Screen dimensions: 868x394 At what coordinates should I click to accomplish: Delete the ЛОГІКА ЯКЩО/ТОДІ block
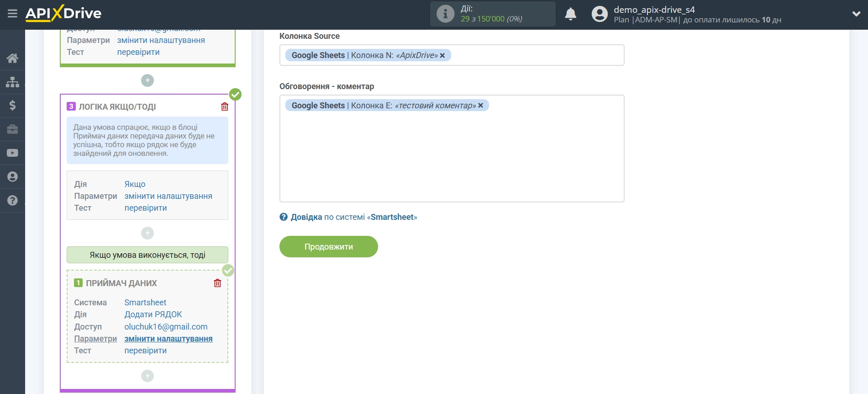225,106
